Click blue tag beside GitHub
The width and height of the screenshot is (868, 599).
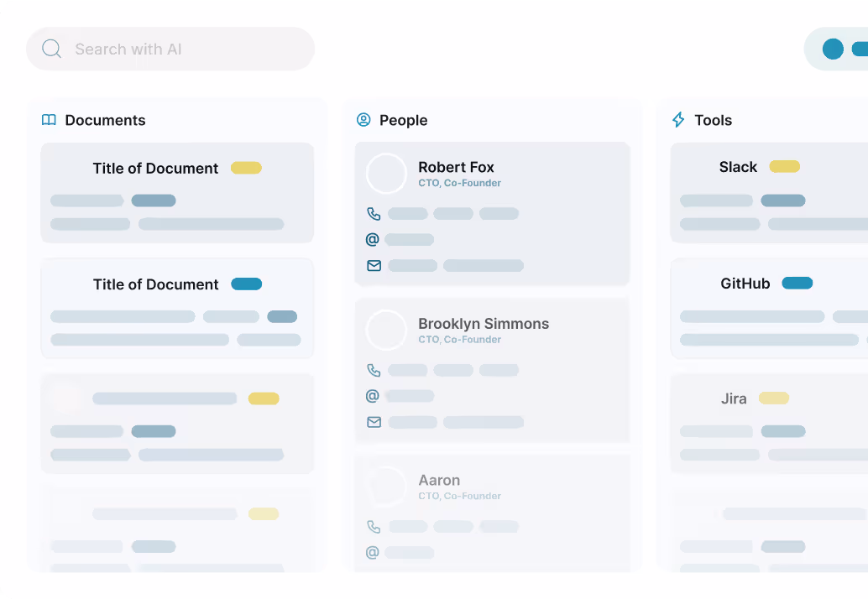pos(797,284)
